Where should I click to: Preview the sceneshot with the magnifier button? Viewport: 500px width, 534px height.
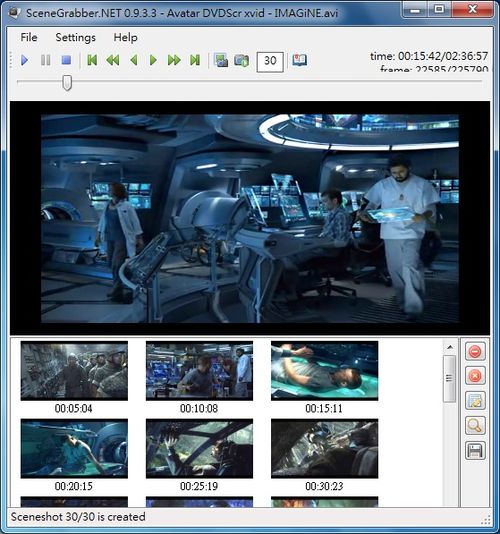pos(475,425)
